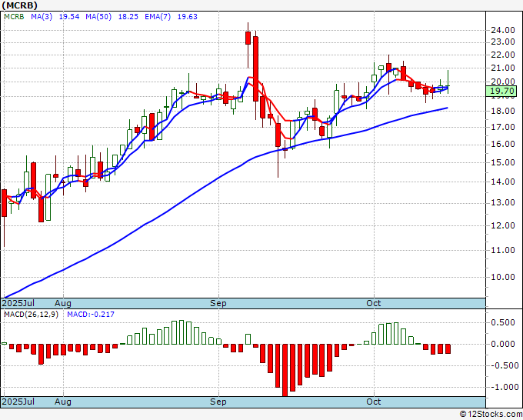The height and width of the screenshot is (420, 523).
Task: Click the EMA(7) value 19.63
Action: tap(187, 17)
